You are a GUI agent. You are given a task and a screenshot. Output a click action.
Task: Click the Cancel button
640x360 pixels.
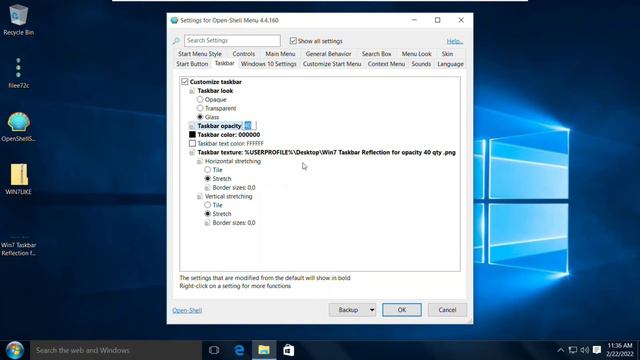click(447, 310)
